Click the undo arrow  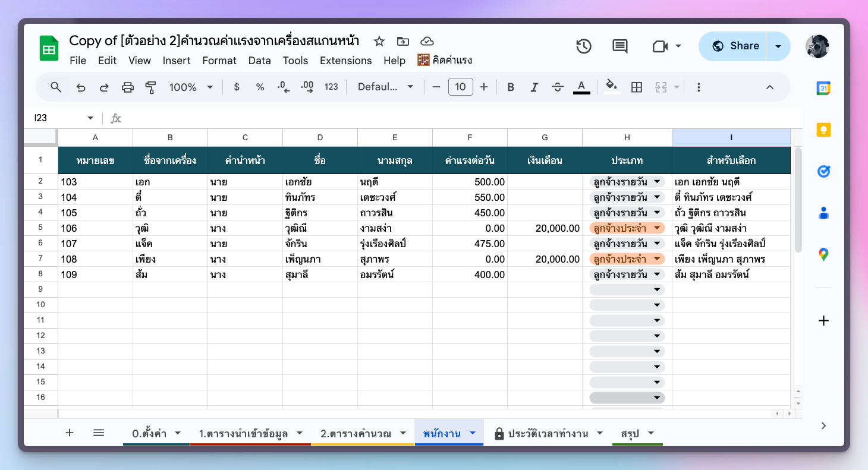click(81, 87)
